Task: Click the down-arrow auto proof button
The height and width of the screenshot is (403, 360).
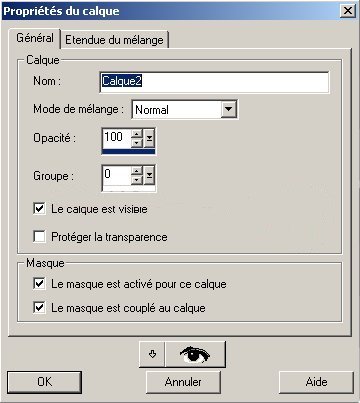Action: 152,354
